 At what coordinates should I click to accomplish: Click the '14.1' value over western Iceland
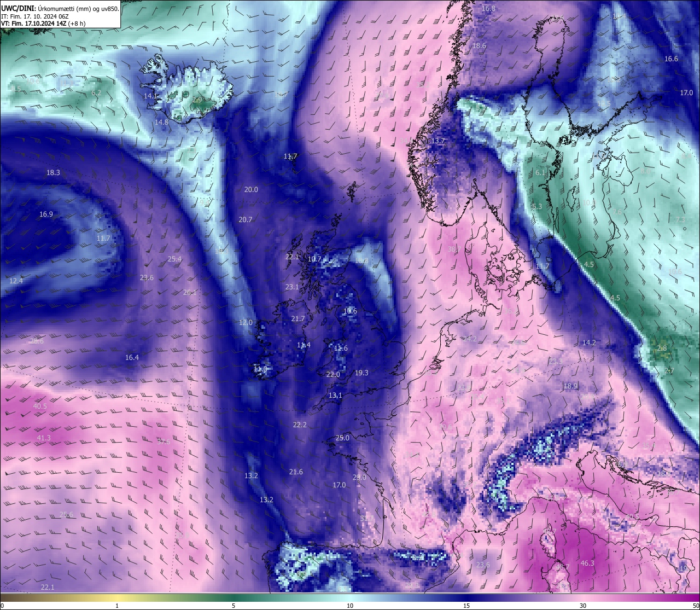click(x=150, y=96)
